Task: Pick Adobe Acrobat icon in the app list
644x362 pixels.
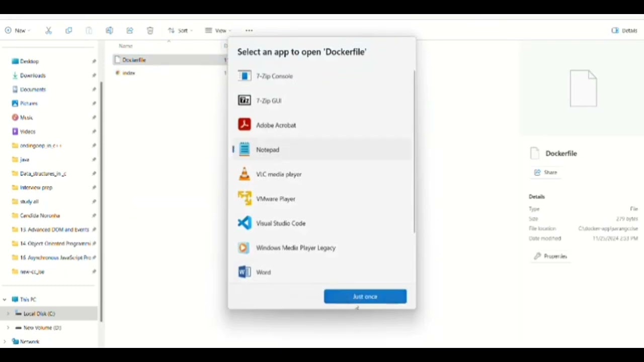Action: [245, 125]
